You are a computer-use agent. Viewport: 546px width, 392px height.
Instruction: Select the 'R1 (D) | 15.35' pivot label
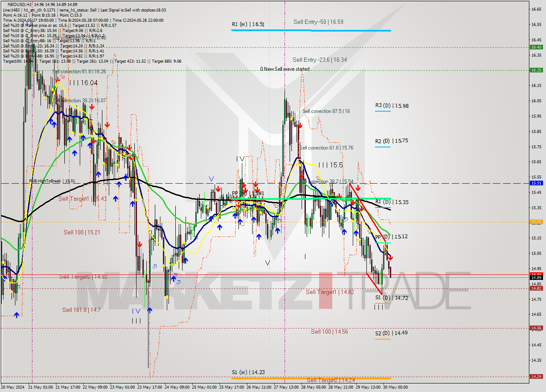pyautogui.click(x=392, y=202)
